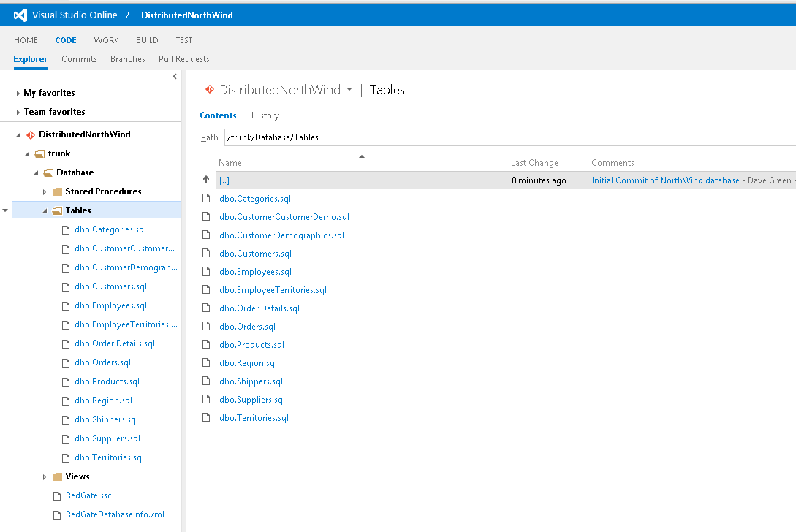Screen dimensions: 796x532
Task: Select dbo.Categories.sql in the tree
Action: coord(110,229)
